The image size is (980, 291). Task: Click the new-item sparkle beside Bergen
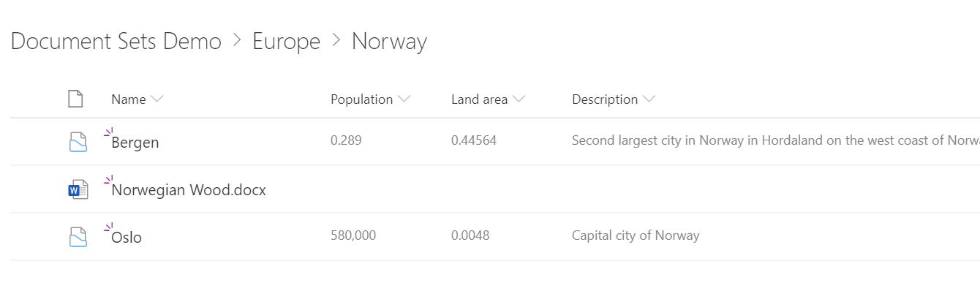(x=108, y=132)
